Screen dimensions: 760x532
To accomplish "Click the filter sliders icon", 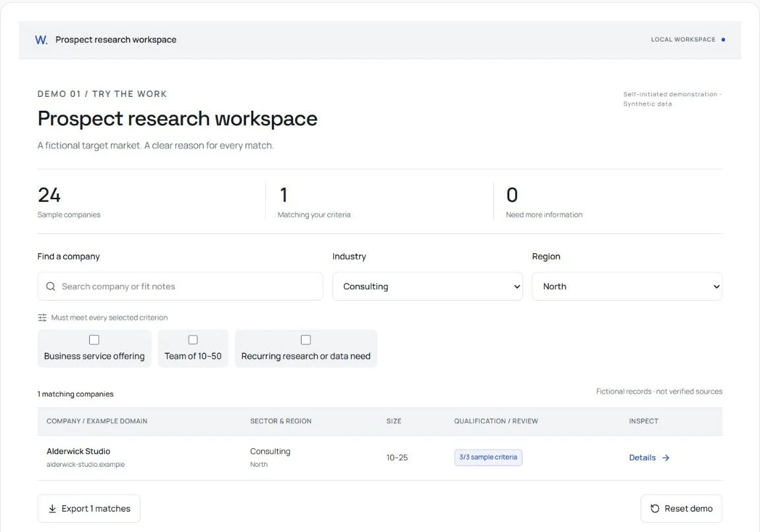I will coord(42,318).
